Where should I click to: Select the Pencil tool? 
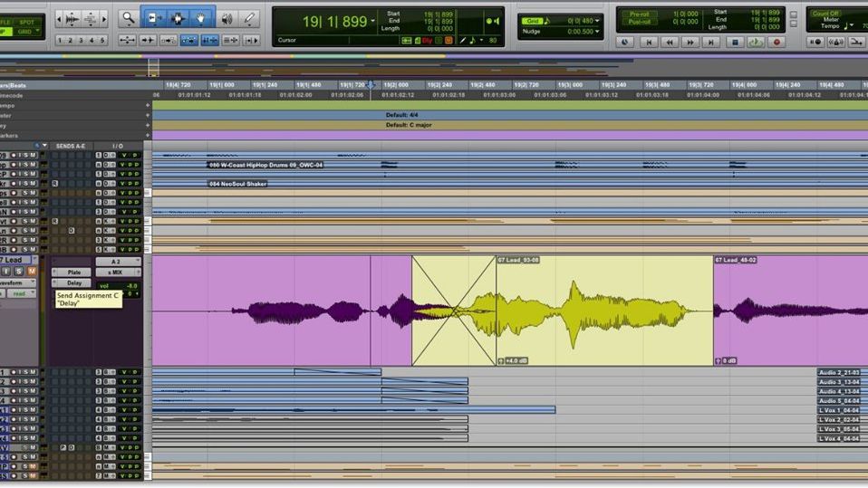(x=249, y=18)
